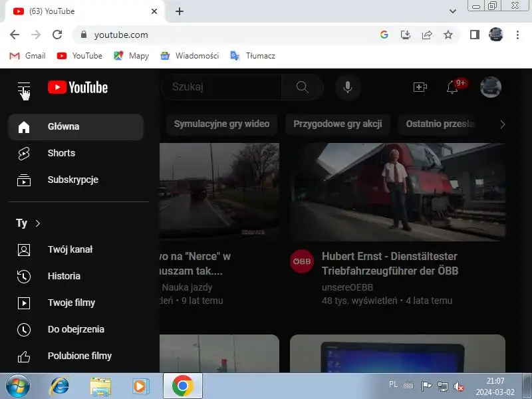Go to Subskrypcje in the sidebar
532x399 pixels.
(x=76, y=180)
